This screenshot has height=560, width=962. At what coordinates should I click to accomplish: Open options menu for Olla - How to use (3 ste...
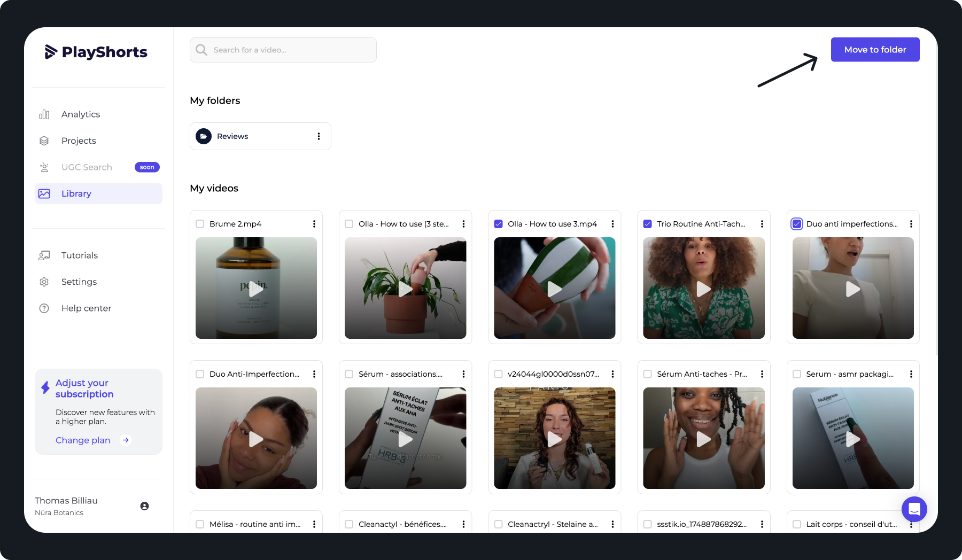click(463, 224)
